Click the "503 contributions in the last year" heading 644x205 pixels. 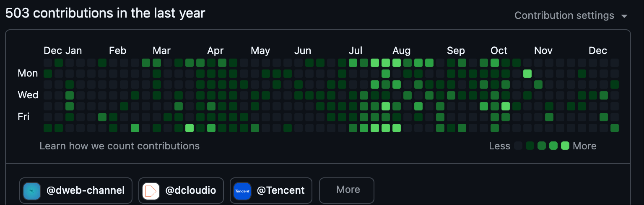pos(105,13)
